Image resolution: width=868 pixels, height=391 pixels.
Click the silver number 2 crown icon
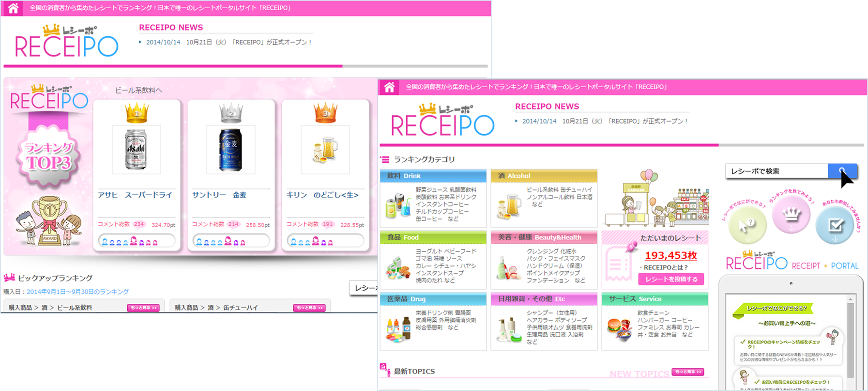pyautogui.click(x=231, y=113)
